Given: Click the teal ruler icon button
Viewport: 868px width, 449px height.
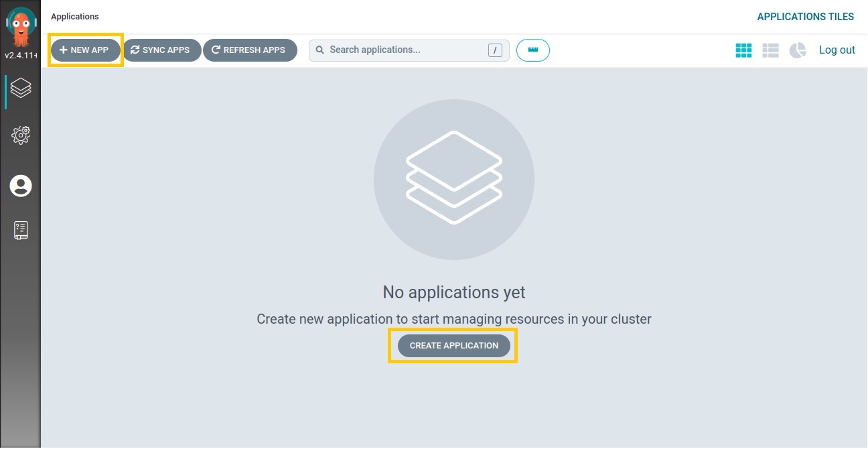Looking at the screenshot, I should 533,50.
